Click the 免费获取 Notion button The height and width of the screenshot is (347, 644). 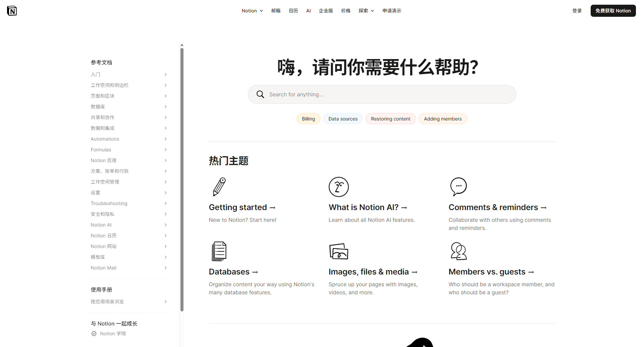613,10
